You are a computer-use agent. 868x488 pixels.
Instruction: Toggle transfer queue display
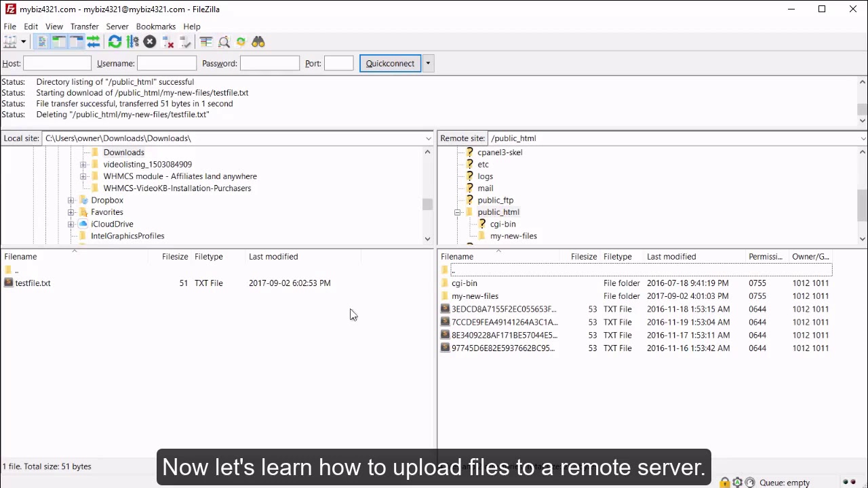(x=94, y=42)
